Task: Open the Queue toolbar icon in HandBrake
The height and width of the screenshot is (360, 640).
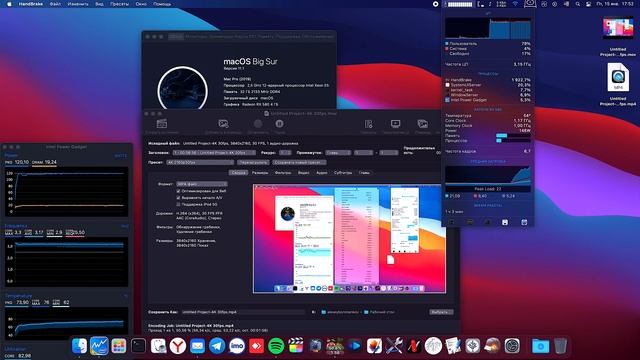Action: tap(422, 124)
